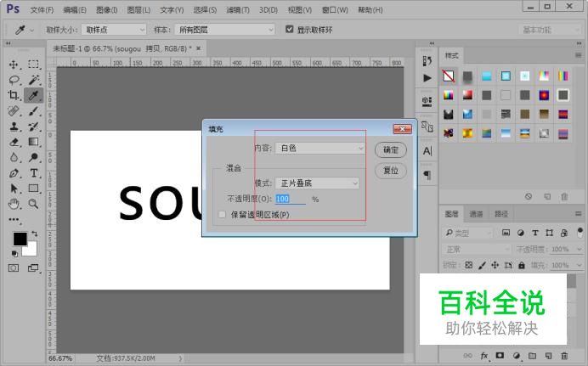588x366 pixels.
Task: Toggle Quick Mask mode
Action: pos(14,267)
